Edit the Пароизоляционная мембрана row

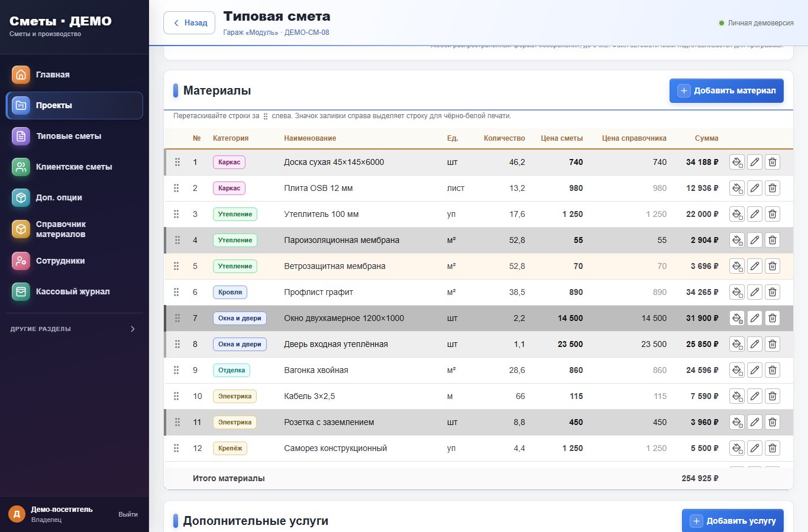(x=755, y=240)
